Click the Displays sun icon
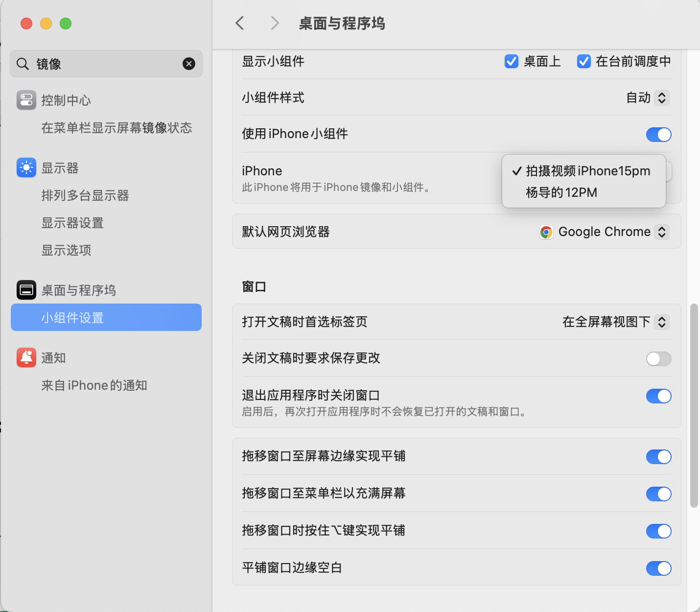The image size is (700, 612). tap(26, 167)
